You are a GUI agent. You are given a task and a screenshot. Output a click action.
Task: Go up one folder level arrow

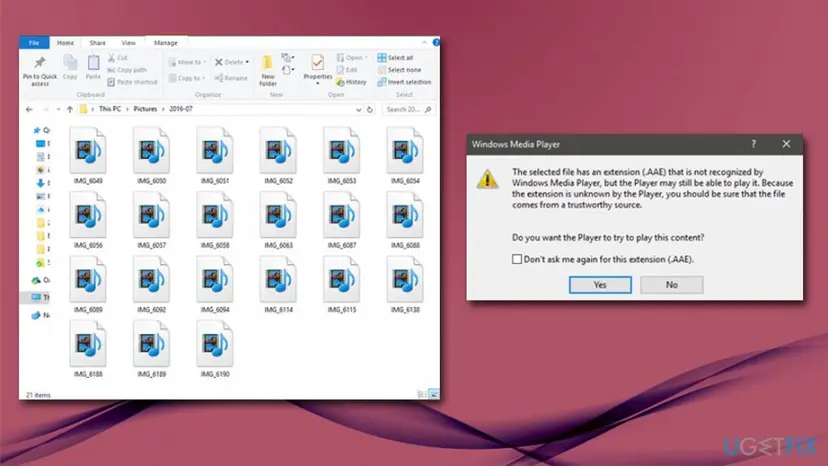click(x=70, y=109)
